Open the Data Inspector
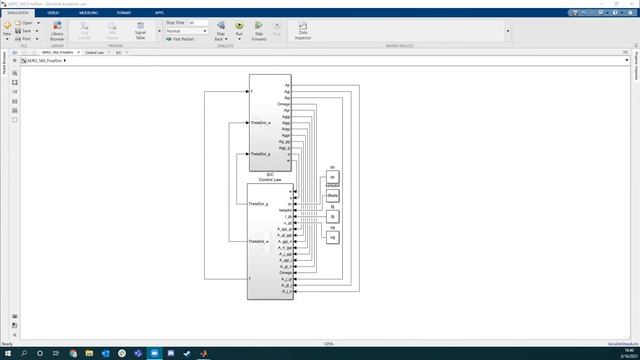 tap(302, 31)
